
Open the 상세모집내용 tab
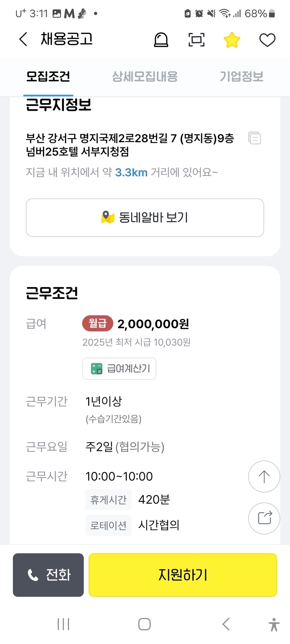(x=145, y=76)
